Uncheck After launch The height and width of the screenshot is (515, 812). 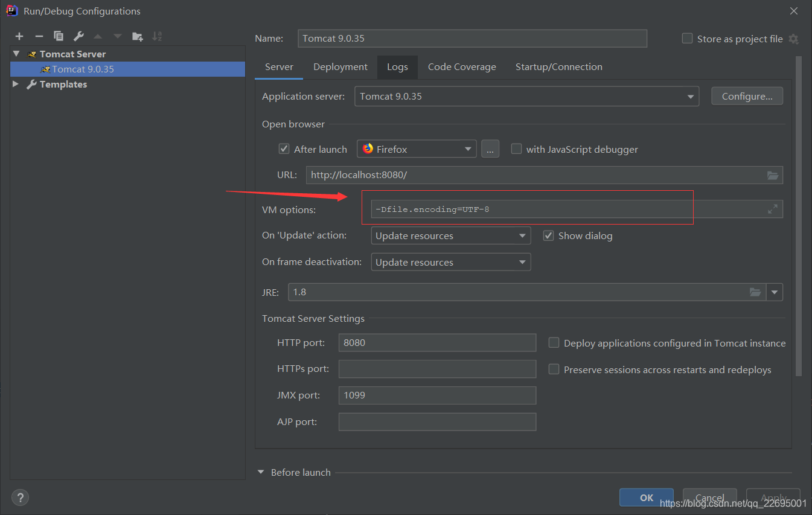(284, 149)
